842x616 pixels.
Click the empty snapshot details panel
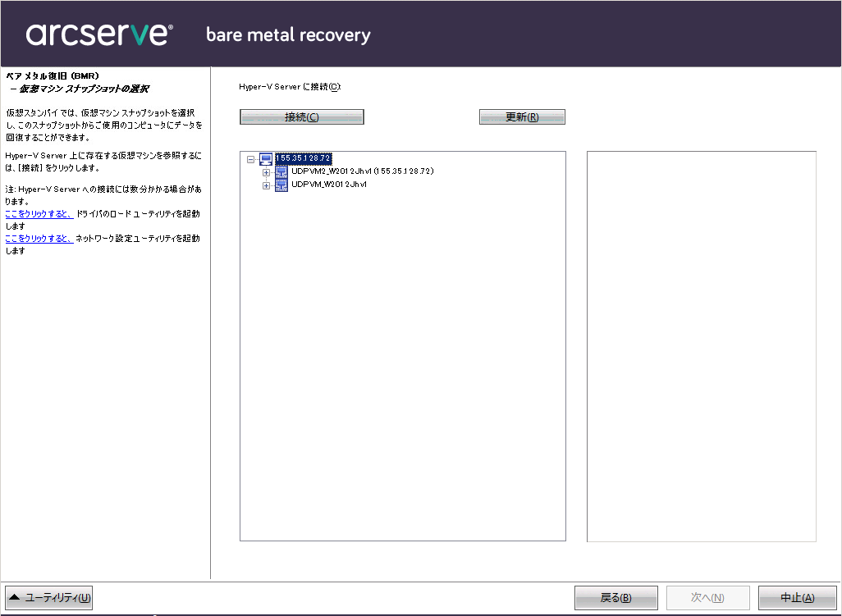[702, 347]
